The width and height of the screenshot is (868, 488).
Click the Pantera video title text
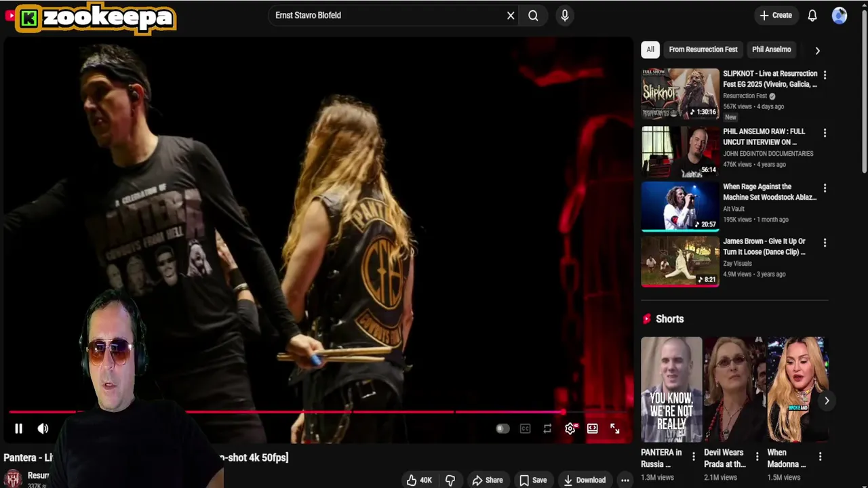(x=146, y=457)
